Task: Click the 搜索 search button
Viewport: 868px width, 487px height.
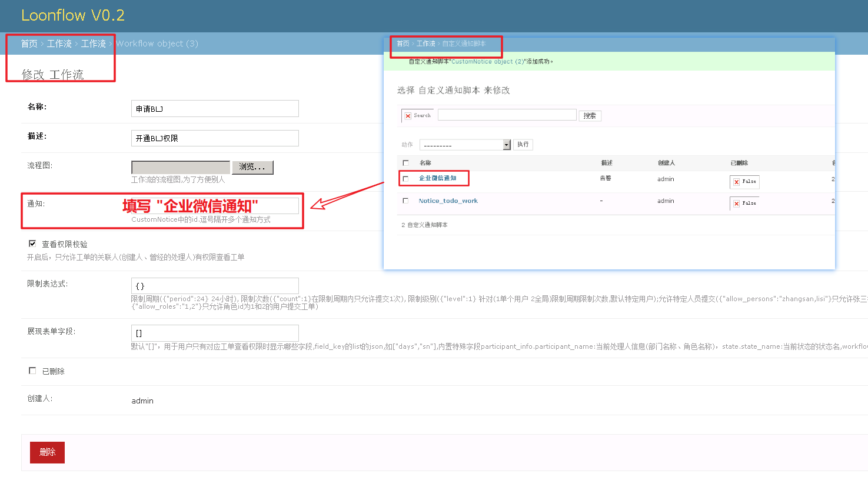Action: 589,115
